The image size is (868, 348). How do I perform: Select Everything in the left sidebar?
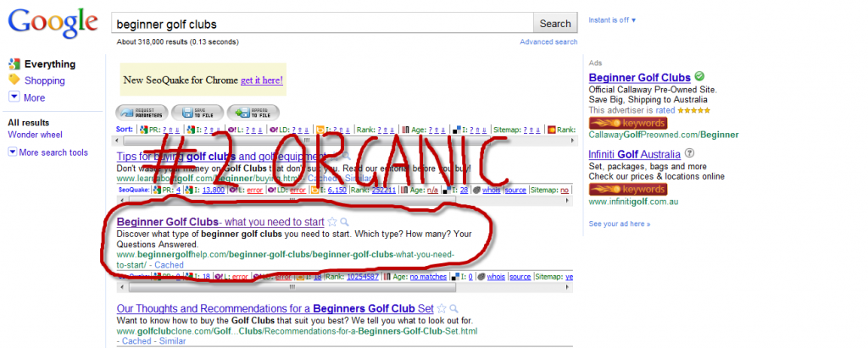pos(50,64)
